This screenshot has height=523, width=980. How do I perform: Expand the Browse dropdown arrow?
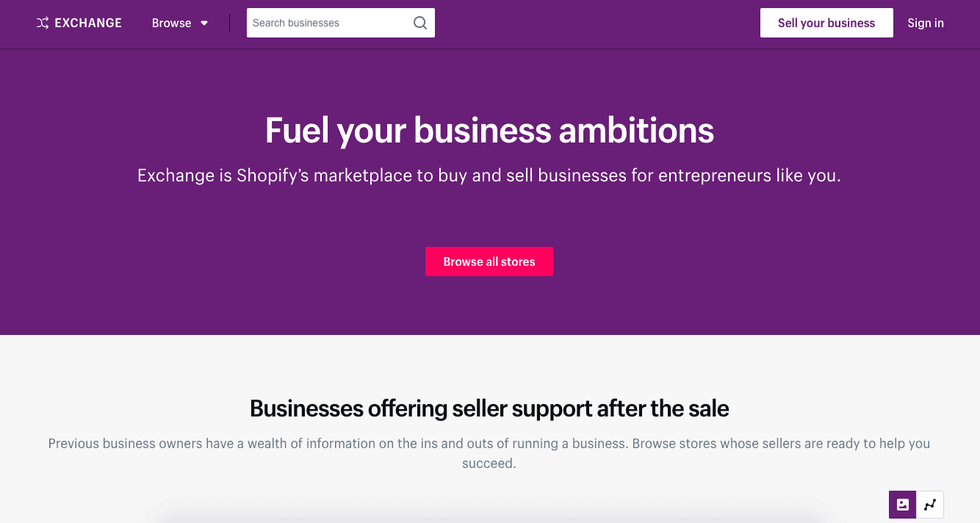click(x=204, y=24)
